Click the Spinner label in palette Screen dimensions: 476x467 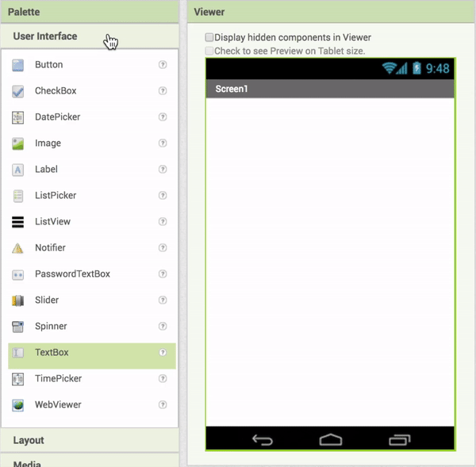pyautogui.click(x=51, y=326)
